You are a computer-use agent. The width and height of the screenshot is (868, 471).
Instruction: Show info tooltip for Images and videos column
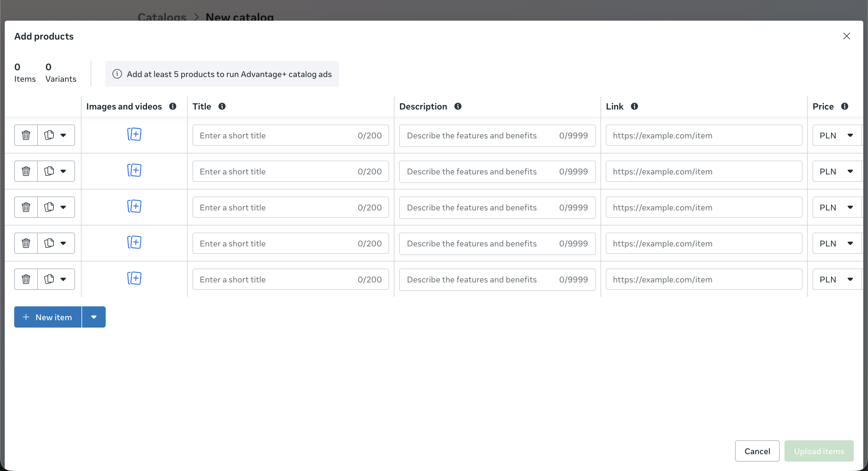click(173, 107)
